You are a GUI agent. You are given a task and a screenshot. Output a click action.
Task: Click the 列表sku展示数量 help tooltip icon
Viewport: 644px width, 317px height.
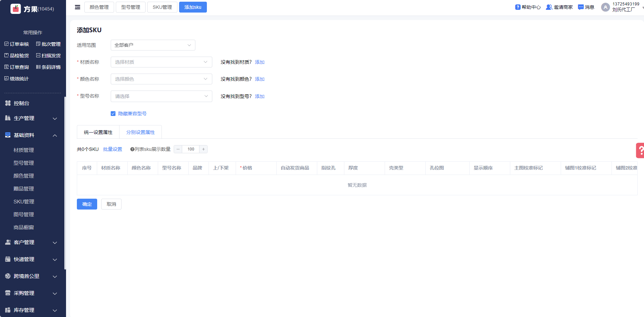coord(132,149)
